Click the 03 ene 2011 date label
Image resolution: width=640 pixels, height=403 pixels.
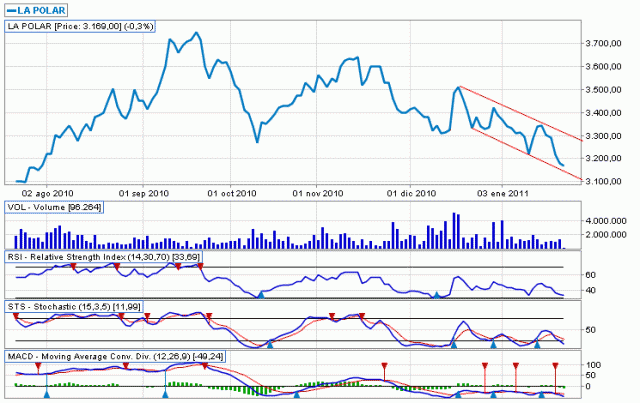pyautogui.click(x=503, y=193)
